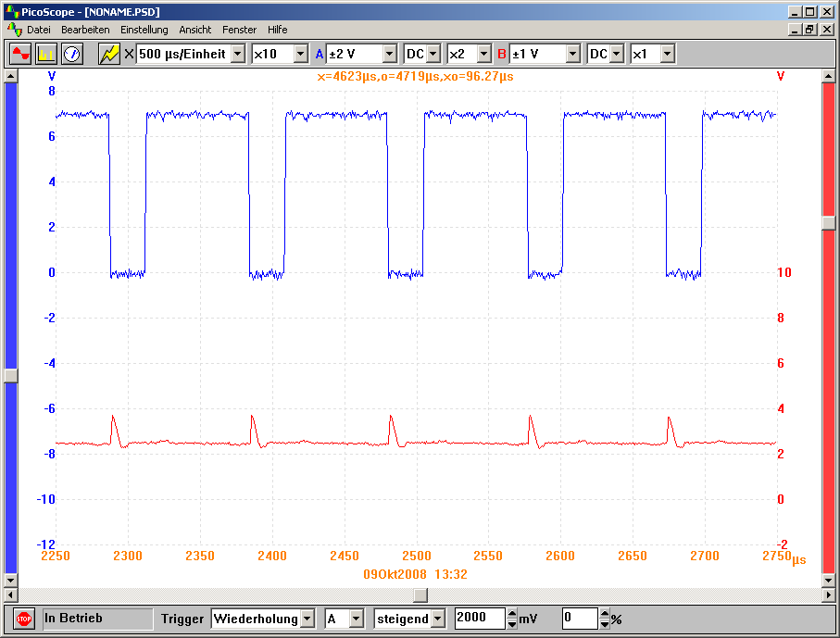Click the Trigger label
This screenshot has width=840, height=638.
pos(182,619)
